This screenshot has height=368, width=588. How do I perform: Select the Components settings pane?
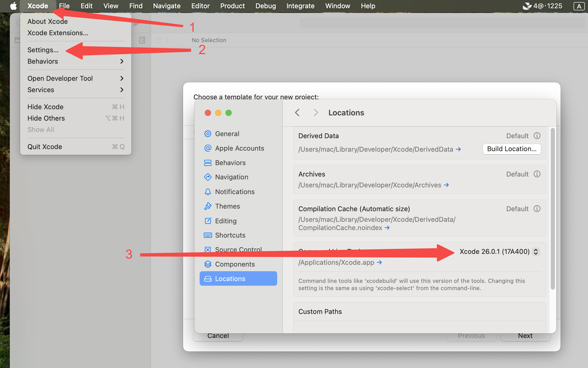click(235, 264)
